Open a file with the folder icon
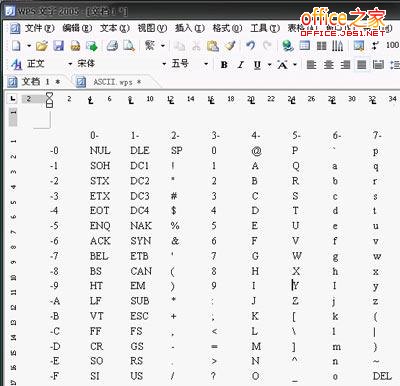 point(42,46)
